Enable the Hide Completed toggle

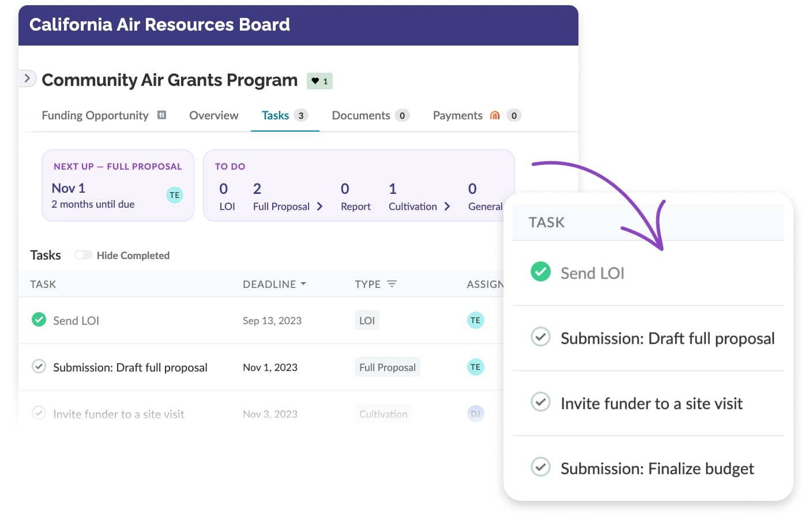(x=84, y=254)
